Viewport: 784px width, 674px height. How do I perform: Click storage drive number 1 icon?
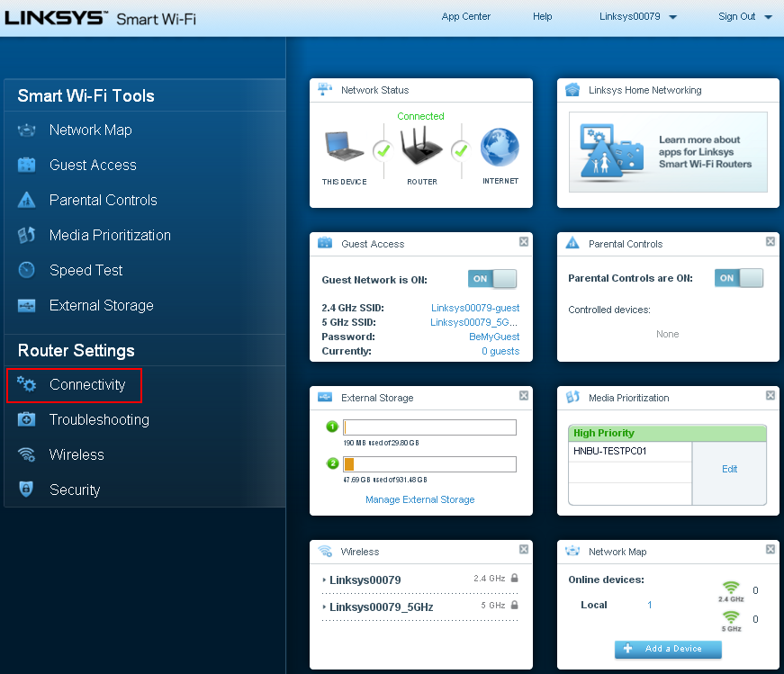(332, 427)
